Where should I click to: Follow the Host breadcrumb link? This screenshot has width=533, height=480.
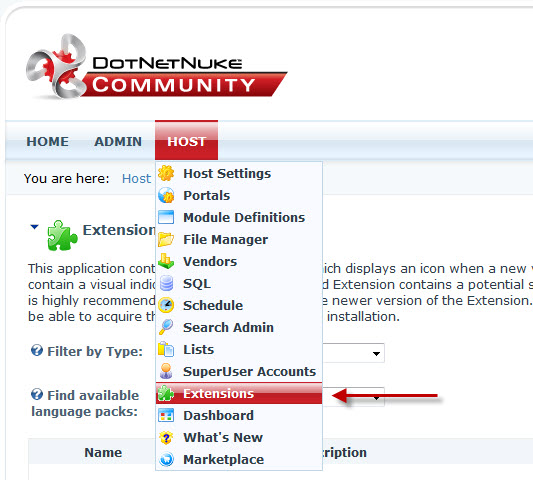click(x=136, y=178)
